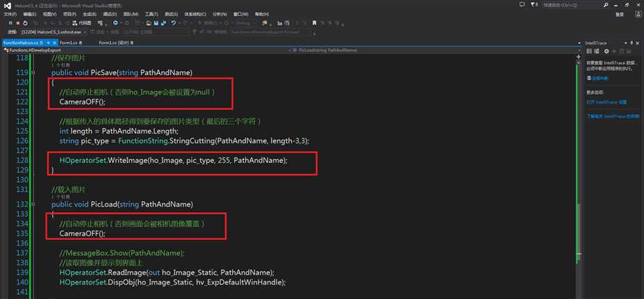
Task: Click the int length declaration on line 125
Action: [x=119, y=131]
